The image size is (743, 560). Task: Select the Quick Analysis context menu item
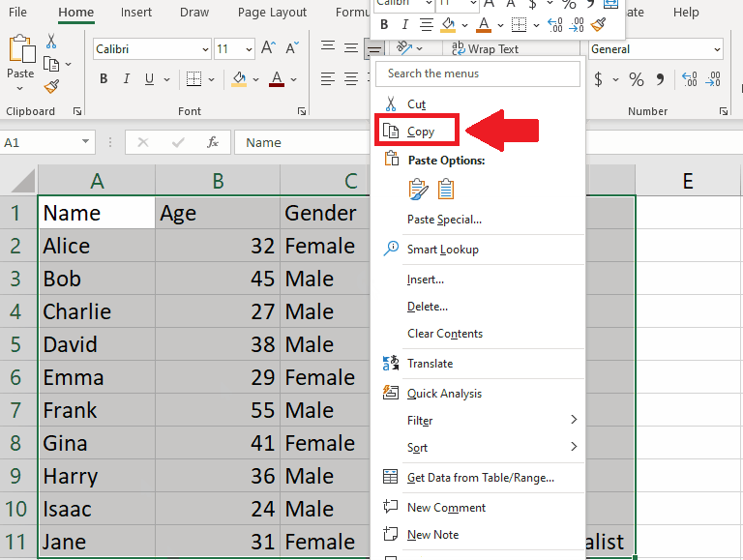444,394
